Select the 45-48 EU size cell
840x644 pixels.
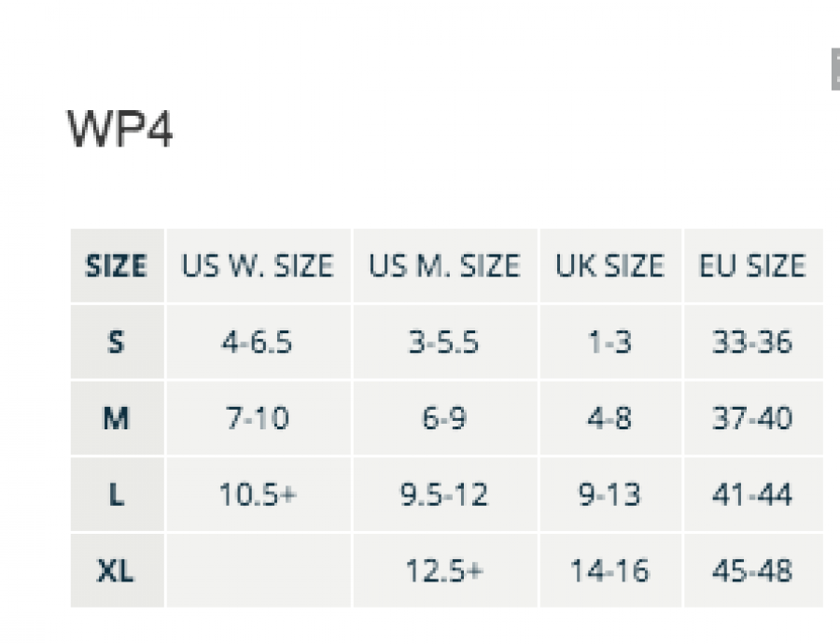[x=752, y=570]
